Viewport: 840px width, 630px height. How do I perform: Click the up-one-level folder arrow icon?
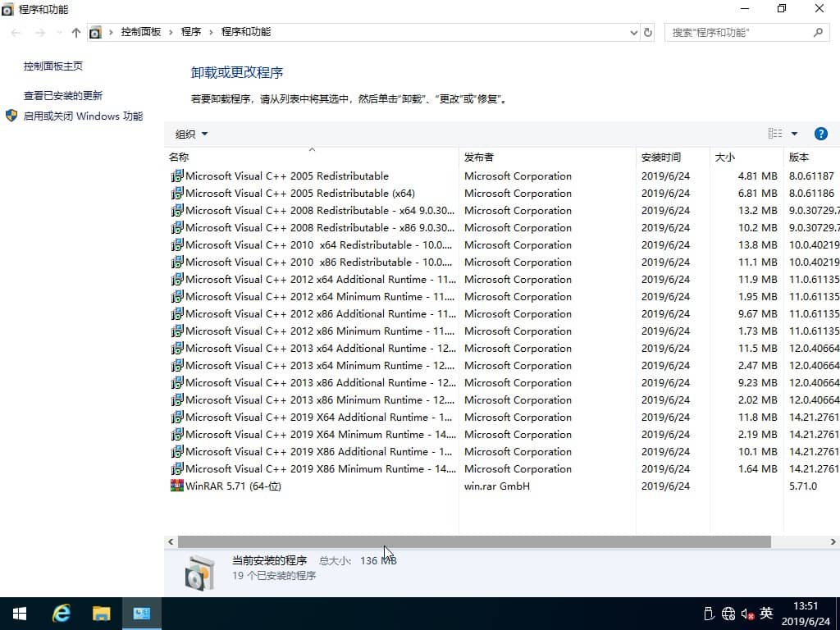click(75, 32)
